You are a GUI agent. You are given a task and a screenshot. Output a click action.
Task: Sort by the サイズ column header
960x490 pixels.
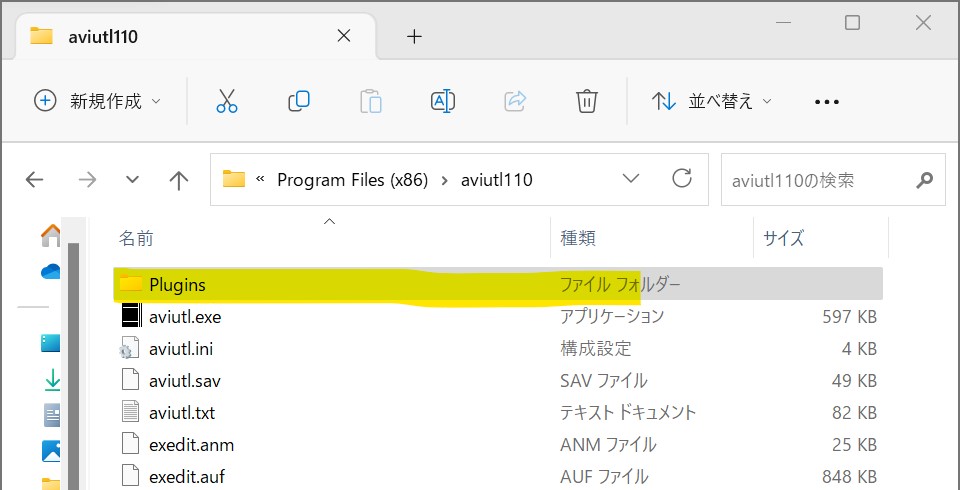[x=784, y=238]
